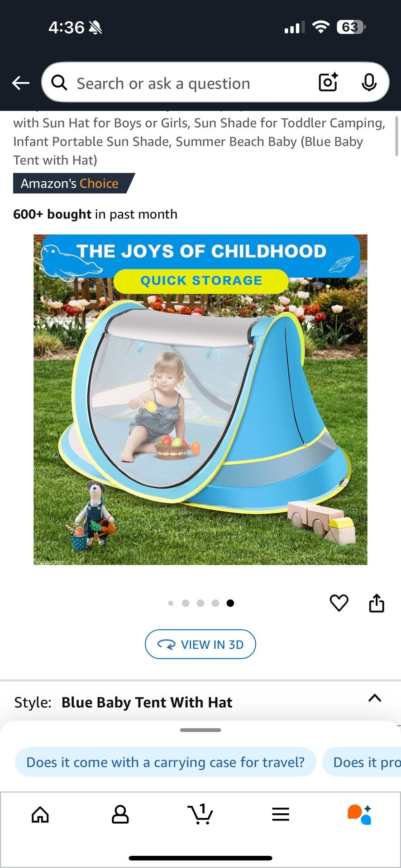Tap the share icon below product image
The height and width of the screenshot is (868, 401).
[x=377, y=603]
